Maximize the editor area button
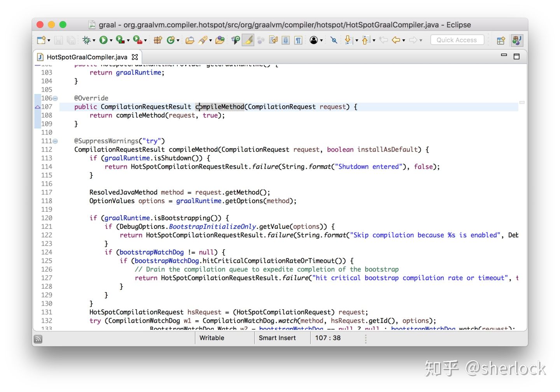 point(516,57)
